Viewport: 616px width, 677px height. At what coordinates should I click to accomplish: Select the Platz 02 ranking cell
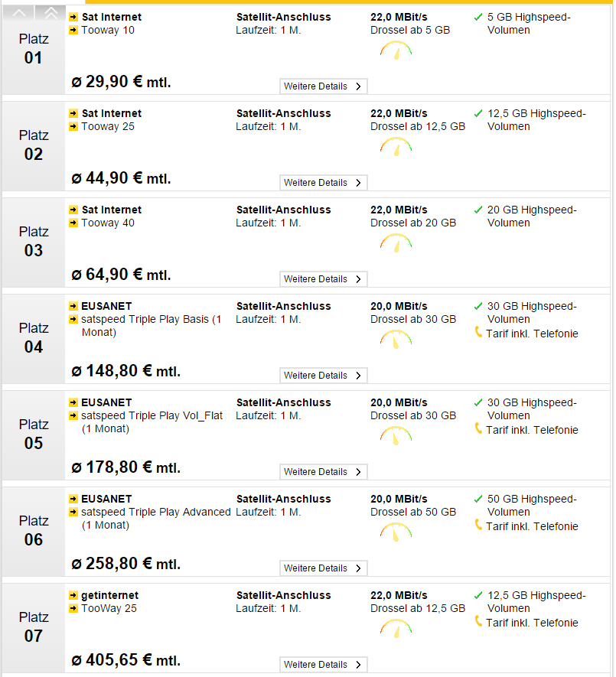pos(34,145)
